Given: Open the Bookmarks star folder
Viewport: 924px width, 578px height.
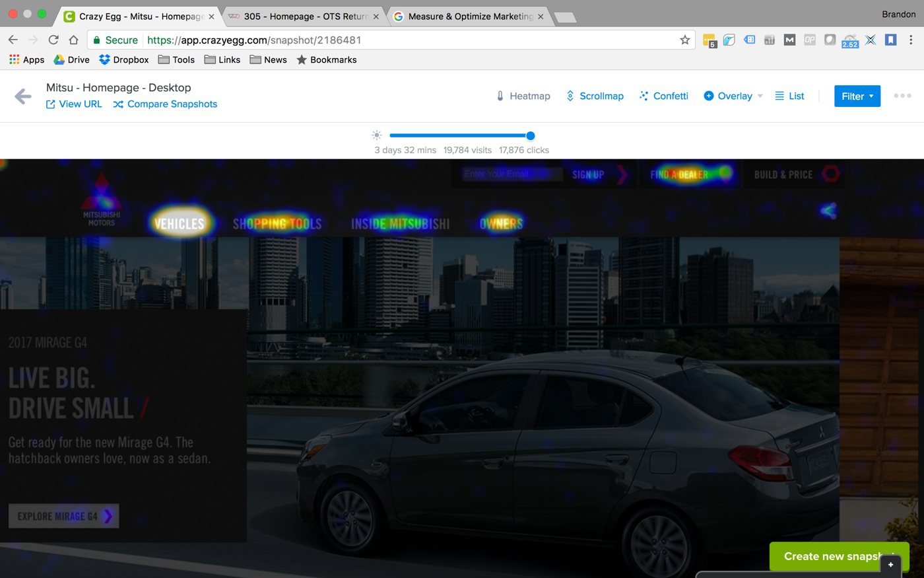Looking at the screenshot, I should [327, 59].
